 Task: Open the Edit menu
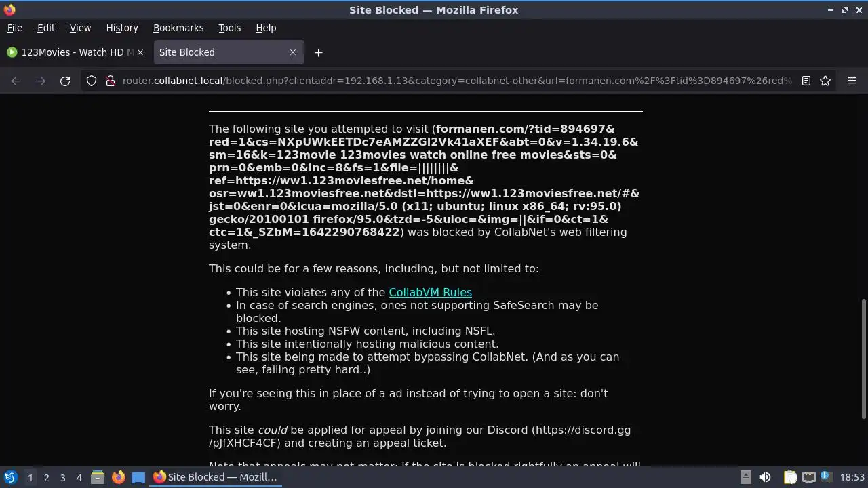click(46, 28)
